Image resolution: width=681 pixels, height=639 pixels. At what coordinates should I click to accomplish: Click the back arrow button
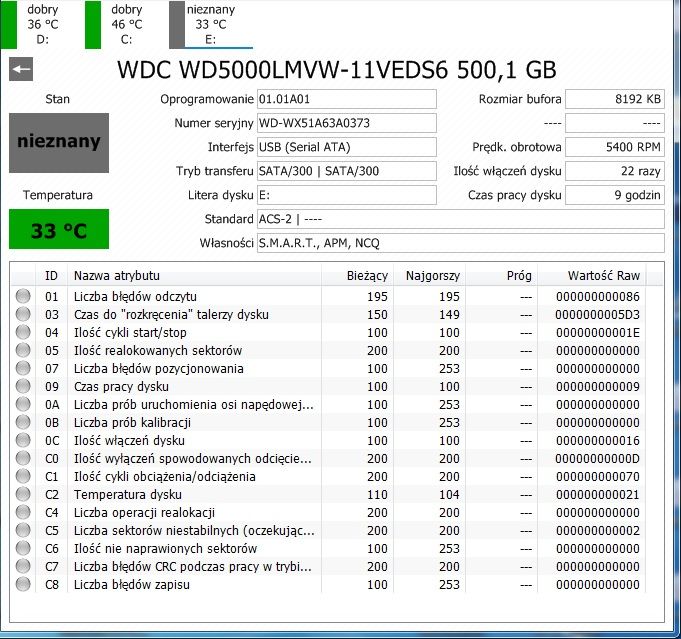[21, 69]
